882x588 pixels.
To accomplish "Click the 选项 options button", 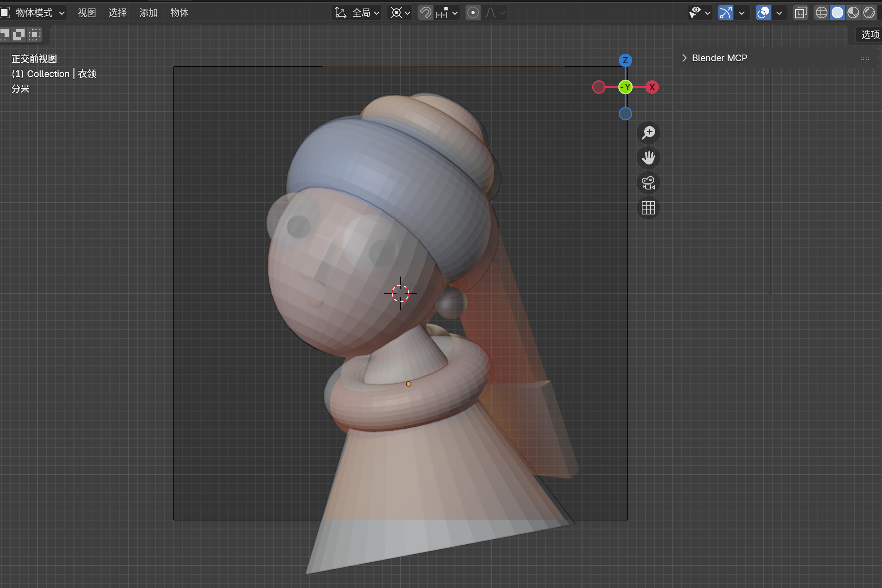I will coord(870,35).
